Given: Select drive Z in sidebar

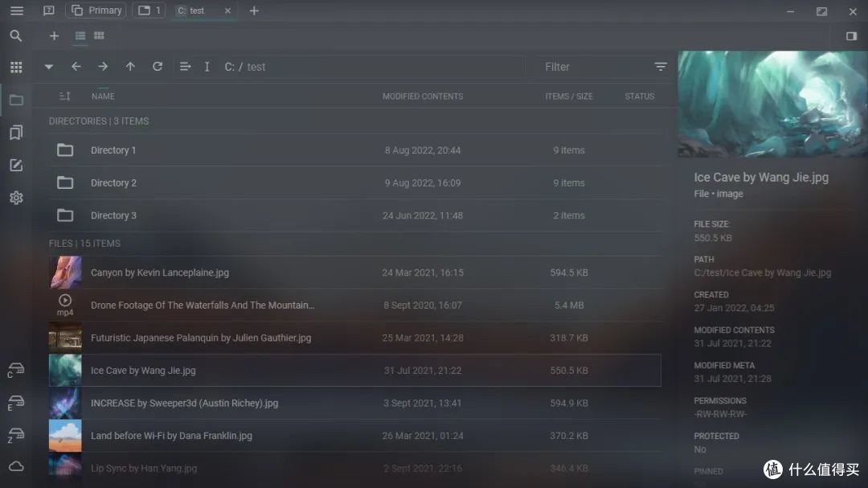Looking at the screenshot, I should coord(15,436).
